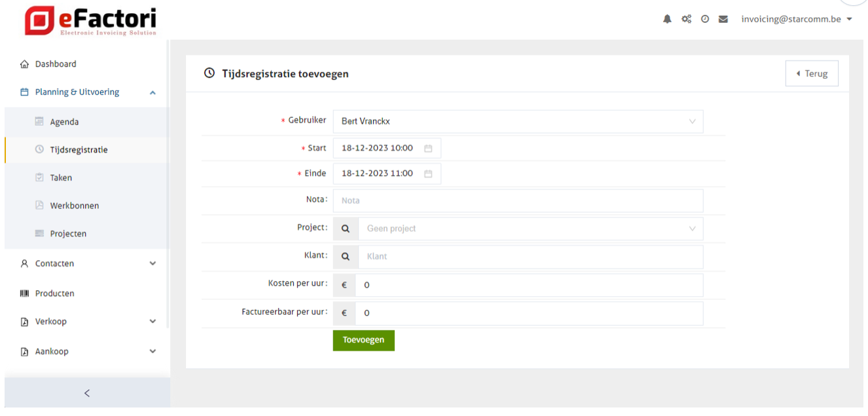Click the search icon beside Project
This screenshot has width=868, height=416.
[x=346, y=229]
